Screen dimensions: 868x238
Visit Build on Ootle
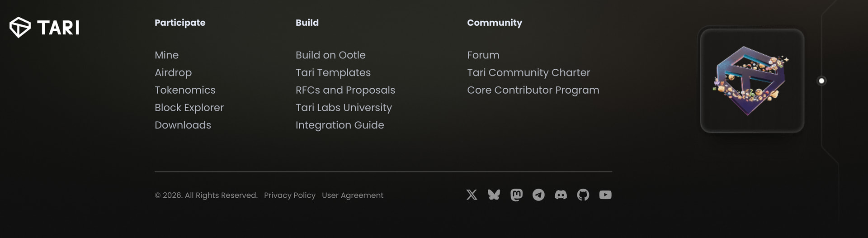point(330,55)
